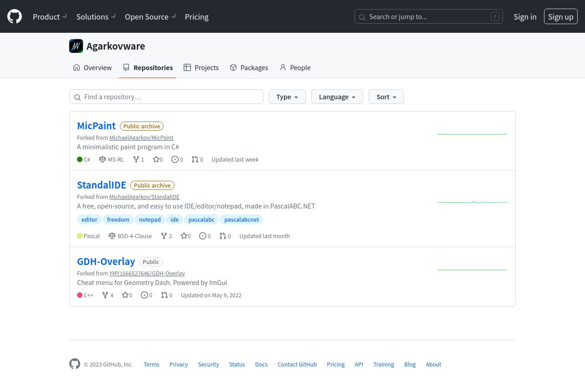Click the MS-RL license icon on MicPaint
Screen dimensions: 585x392
pyautogui.click(x=103, y=159)
